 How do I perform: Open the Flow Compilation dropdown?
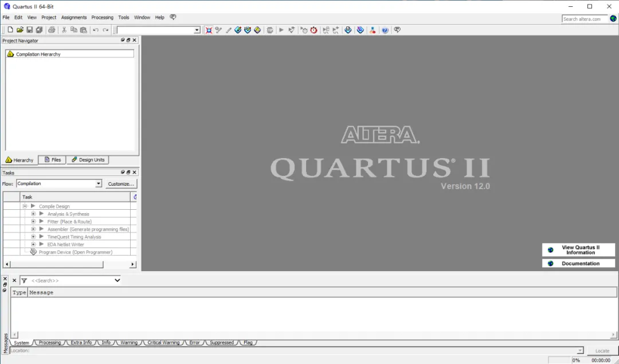point(99,183)
